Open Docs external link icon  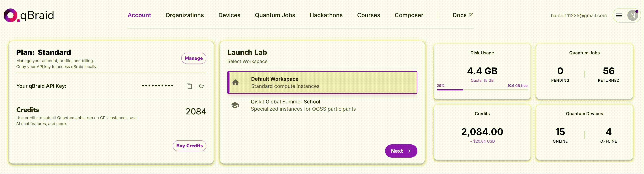(x=471, y=15)
